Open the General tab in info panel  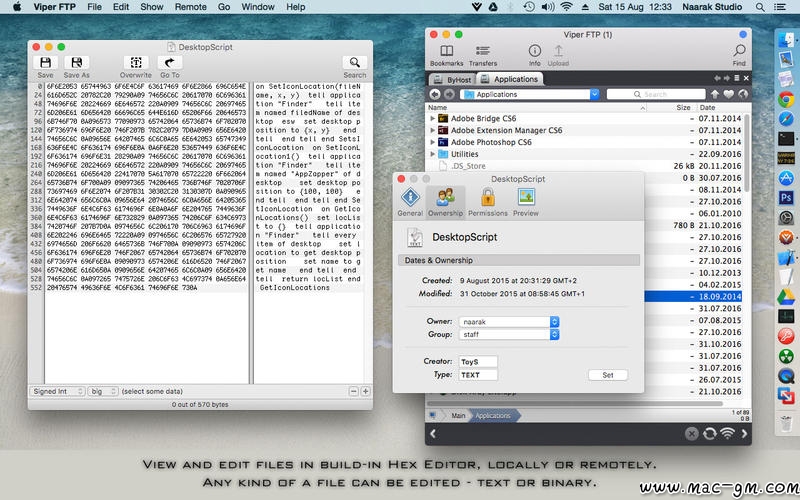pos(410,202)
